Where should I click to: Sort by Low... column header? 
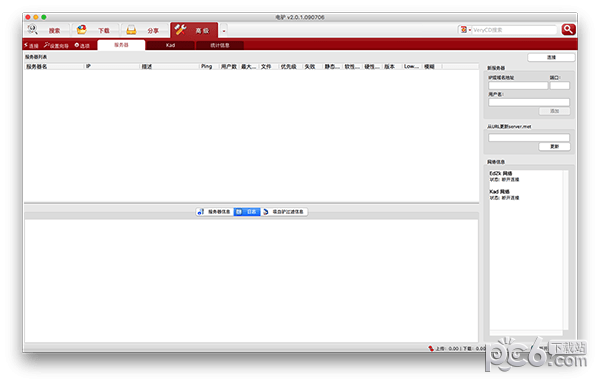pos(412,67)
